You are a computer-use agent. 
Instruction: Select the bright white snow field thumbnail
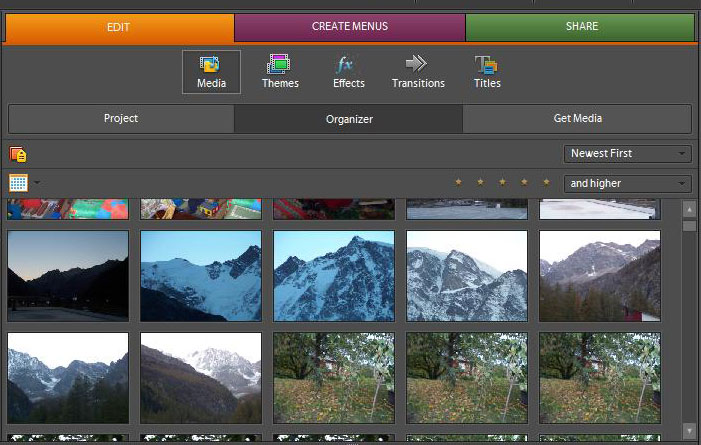click(600, 209)
